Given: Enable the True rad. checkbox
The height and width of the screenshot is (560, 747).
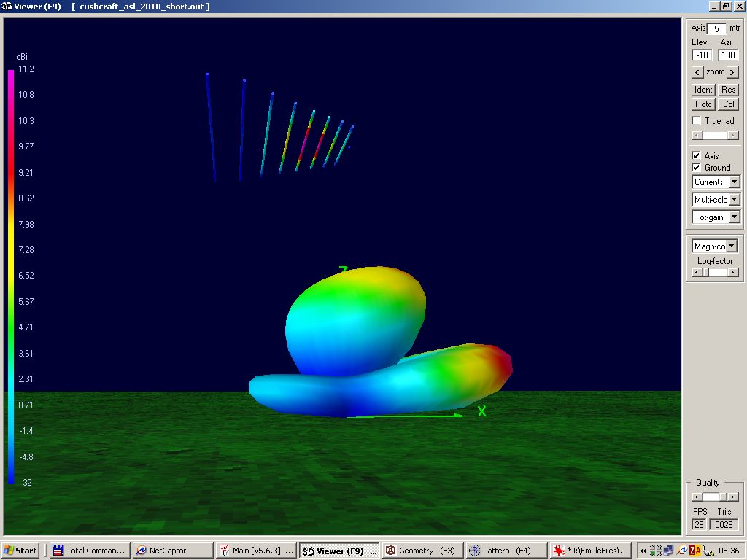Looking at the screenshot, I should [x=697, y=121].
